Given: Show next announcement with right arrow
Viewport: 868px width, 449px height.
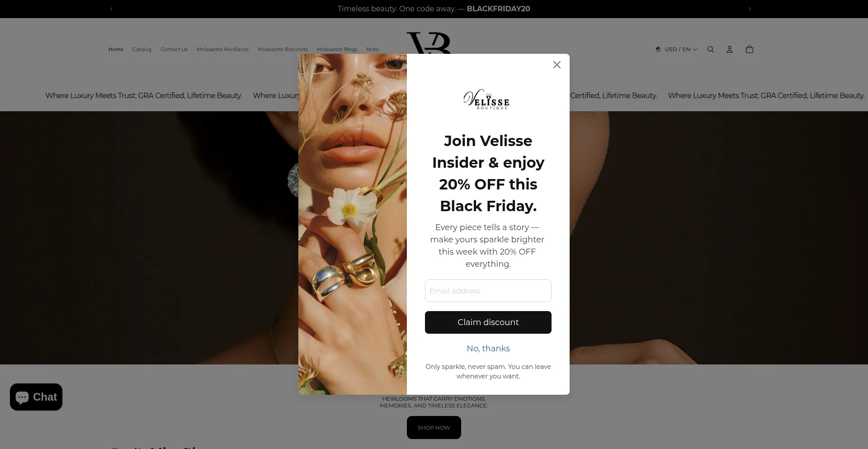Looking at the screenshot, I should tap(750, 9).
